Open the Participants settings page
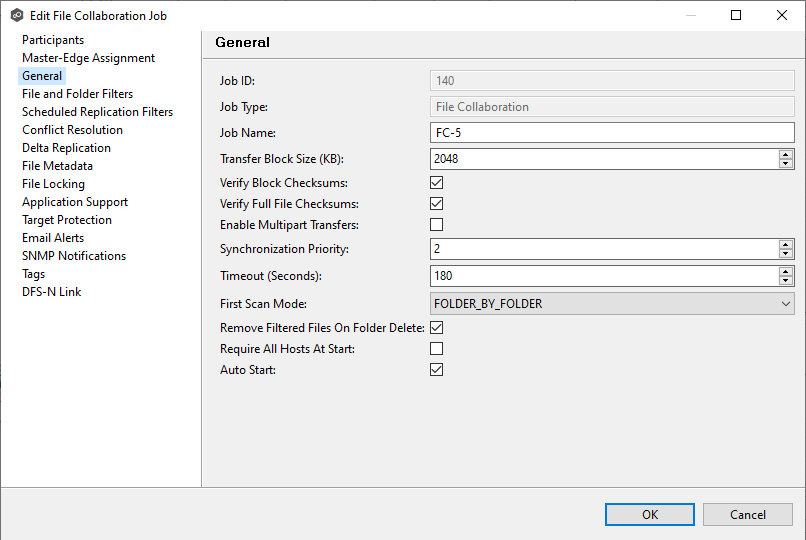 [x=53, y=40]
